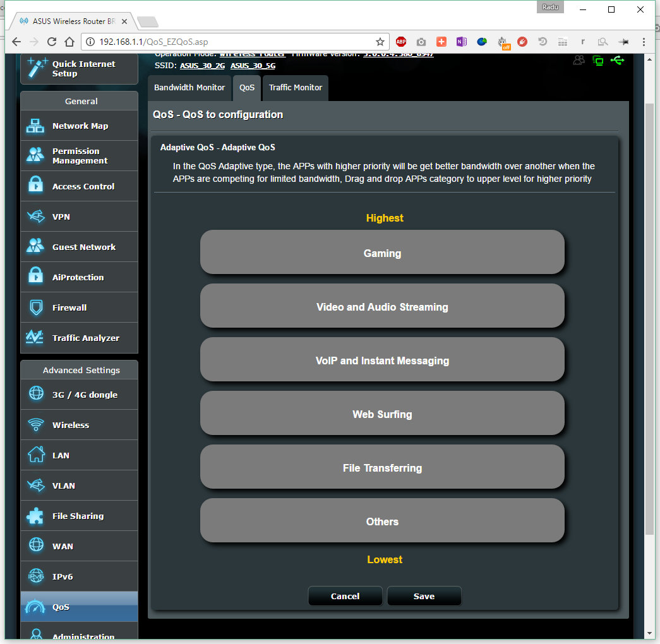Image resolution: width=660 pixels, height=644 pixels.
Task: Click the page vertical scrollbar
Action: [649, 316]
